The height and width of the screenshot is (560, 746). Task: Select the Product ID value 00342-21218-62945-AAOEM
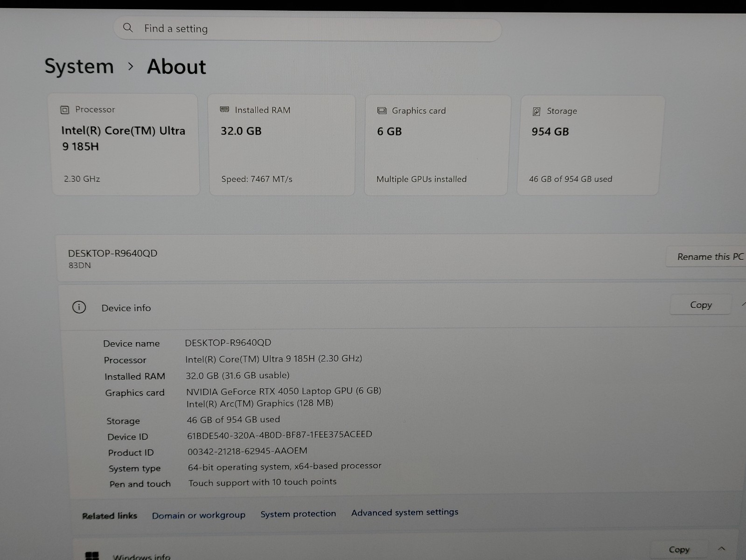[247, 451]
